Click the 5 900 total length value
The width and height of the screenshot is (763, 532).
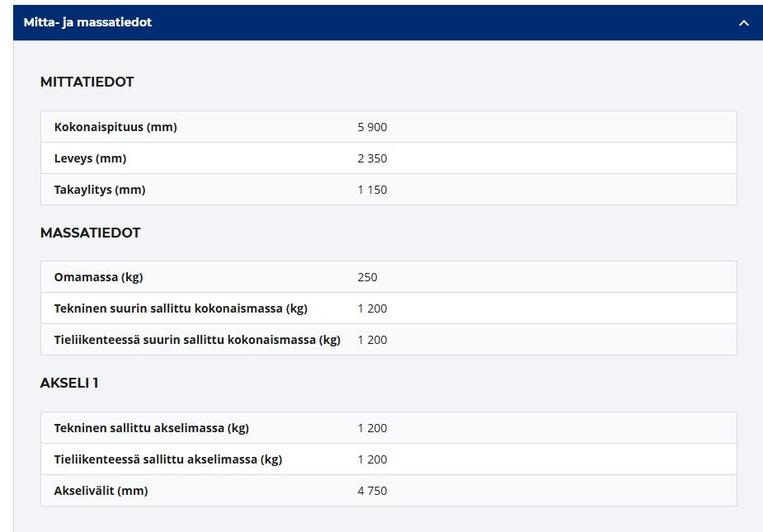tap(372, 127)
